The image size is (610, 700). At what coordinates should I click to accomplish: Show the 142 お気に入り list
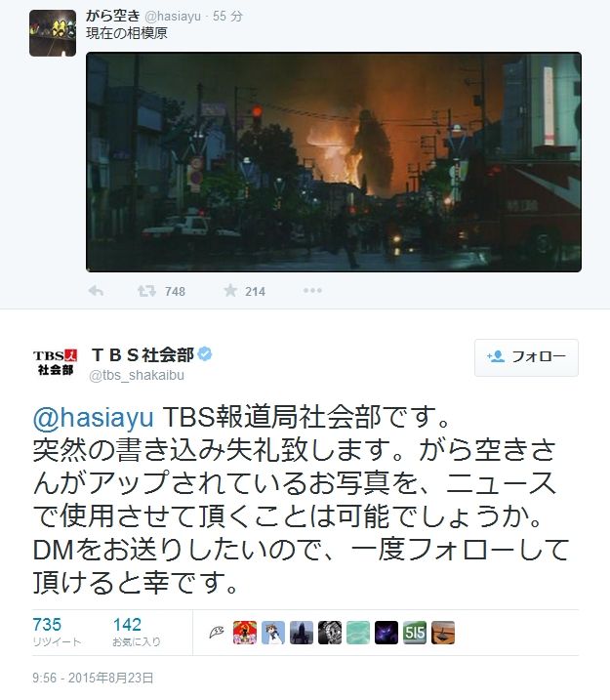pos(136,632)
